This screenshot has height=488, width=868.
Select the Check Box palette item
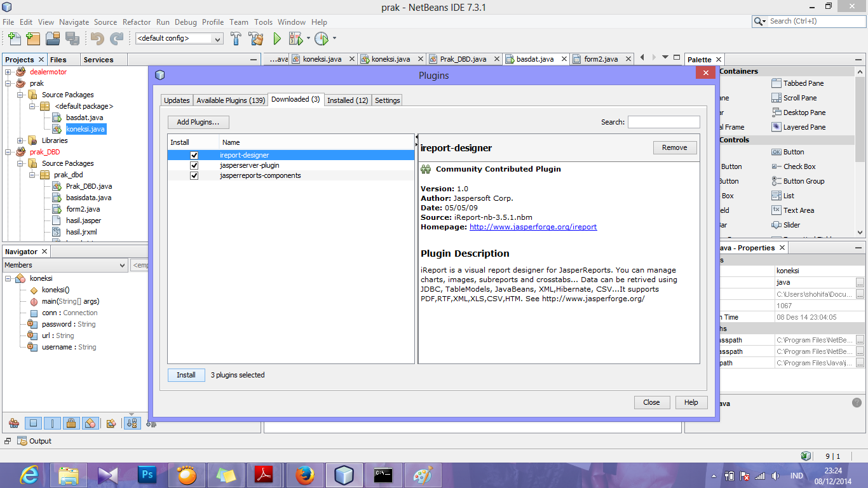pyautogui.click(x=793, y=166)
